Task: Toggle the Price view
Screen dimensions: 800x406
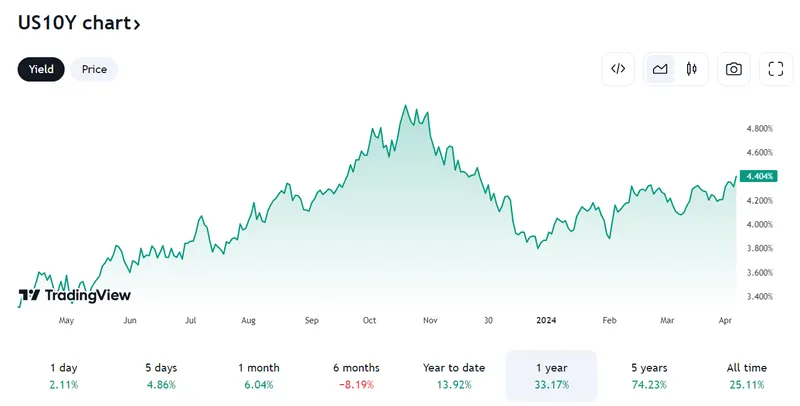Action: point(94,69)
